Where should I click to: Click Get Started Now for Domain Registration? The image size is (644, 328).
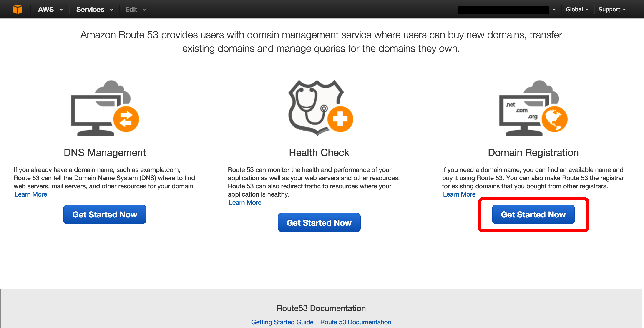pyautogui.click(x=534, y=215)
